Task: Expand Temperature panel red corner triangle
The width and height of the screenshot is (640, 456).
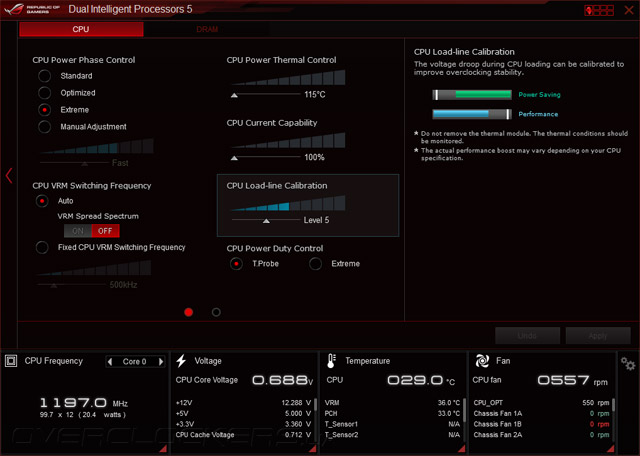Action: [462, 448]
